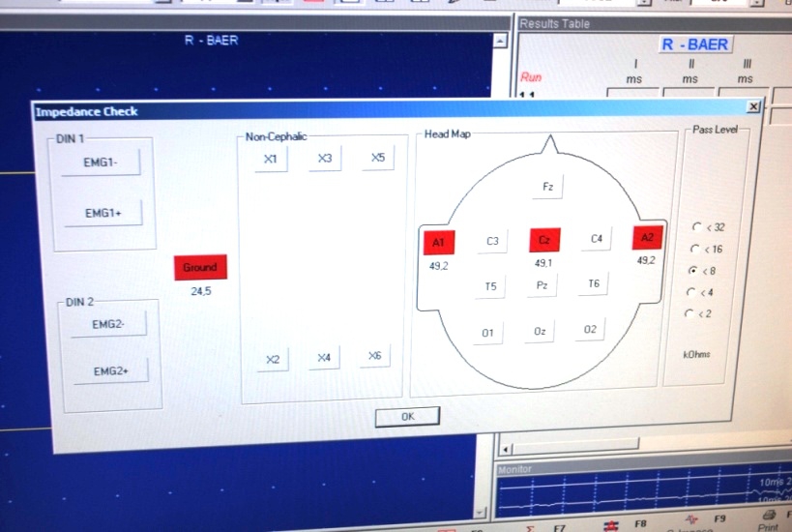
Task: Click the EMG1+ electrode button
Action: [103, 213]
